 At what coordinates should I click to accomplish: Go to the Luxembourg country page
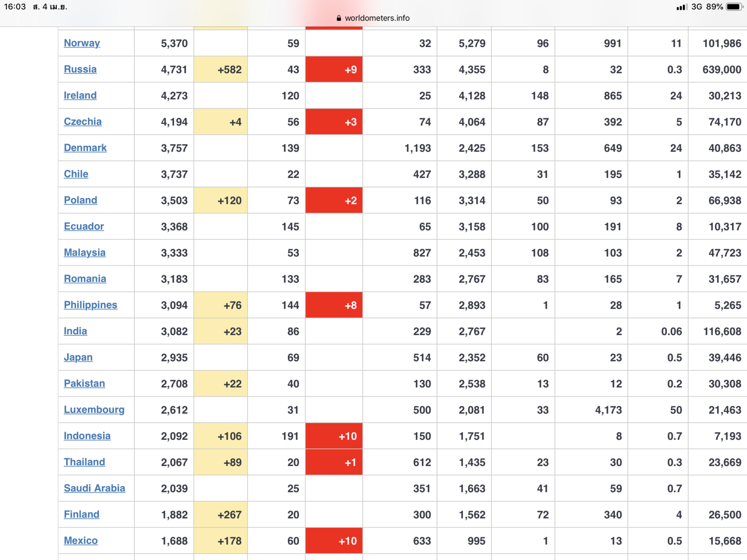tap(94, 409)
